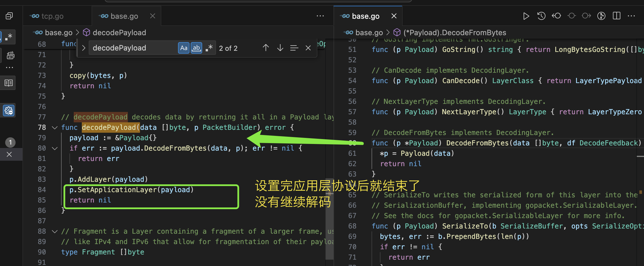Click base.go in the left breadcrumb
This screenshot has width=644, height=266.
[59, 33]
